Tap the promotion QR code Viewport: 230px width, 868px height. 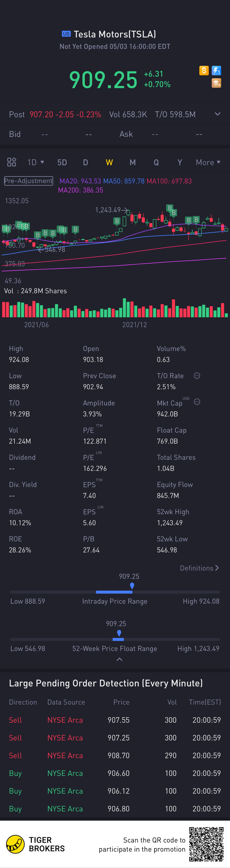206,844
